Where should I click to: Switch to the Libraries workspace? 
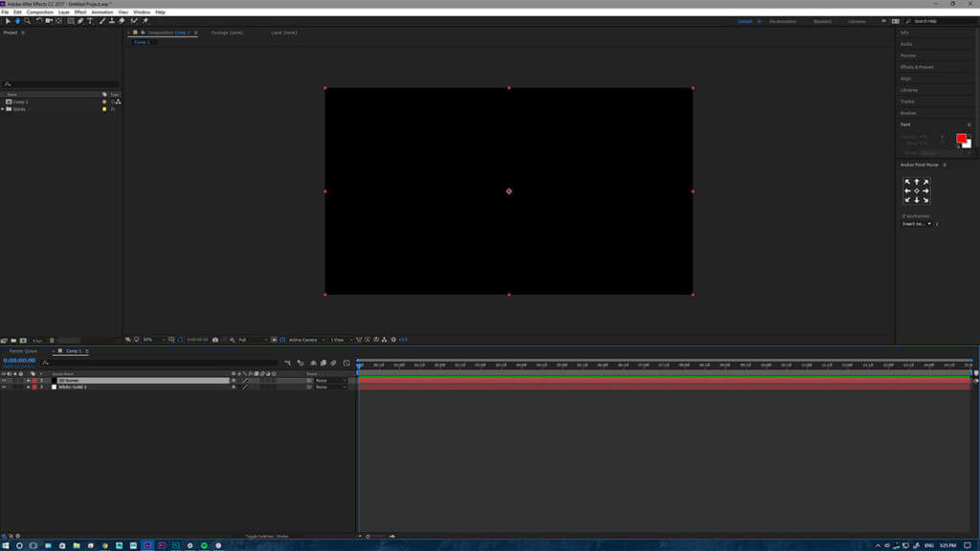(857, 21)
